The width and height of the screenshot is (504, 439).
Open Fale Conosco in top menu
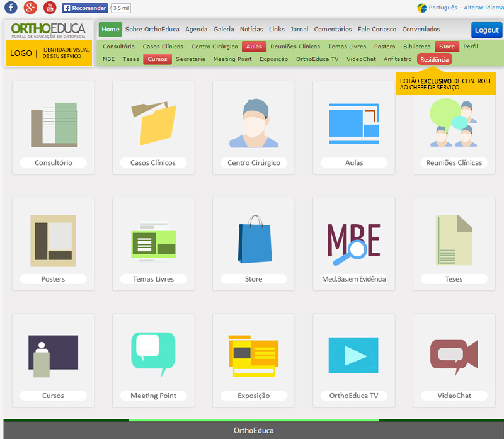click(377, 29)
